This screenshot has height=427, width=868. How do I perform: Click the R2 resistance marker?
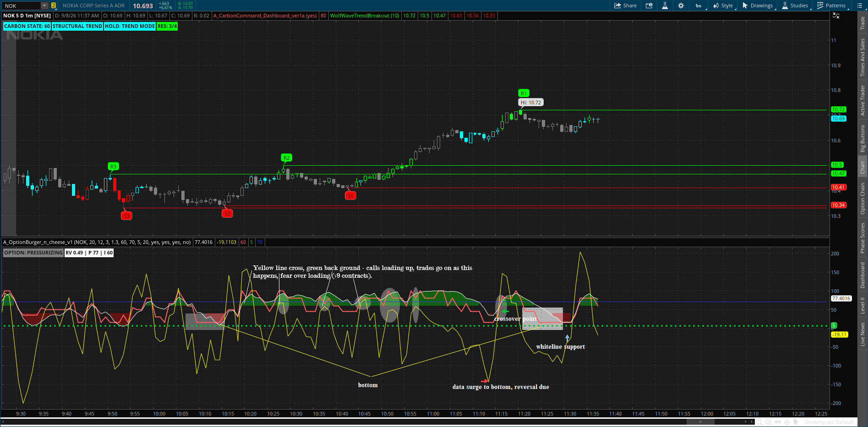pyautogui.click(x=286, y=157)
